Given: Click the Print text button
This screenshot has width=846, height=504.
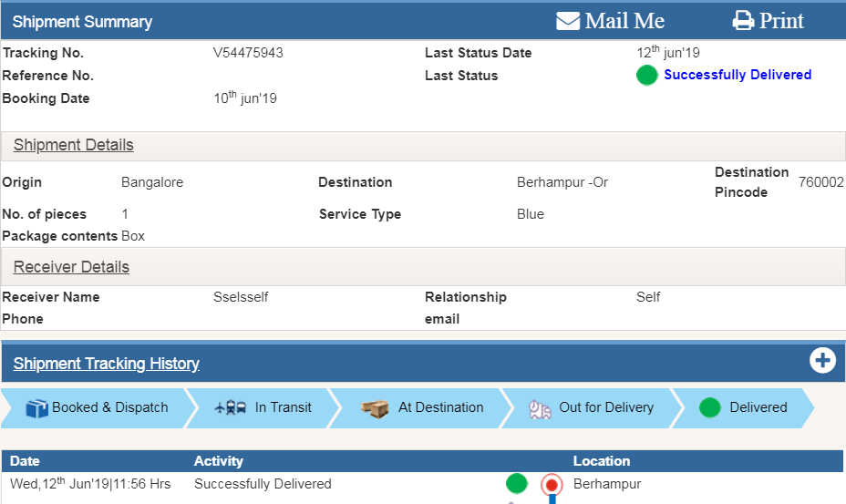Looking at the screenshot, I should [782, 21].
